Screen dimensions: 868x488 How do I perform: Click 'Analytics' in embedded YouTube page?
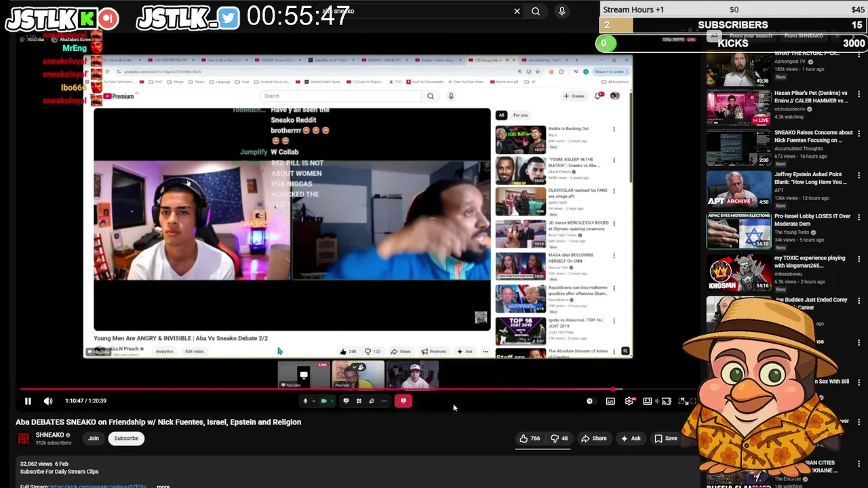coord(165,352)
